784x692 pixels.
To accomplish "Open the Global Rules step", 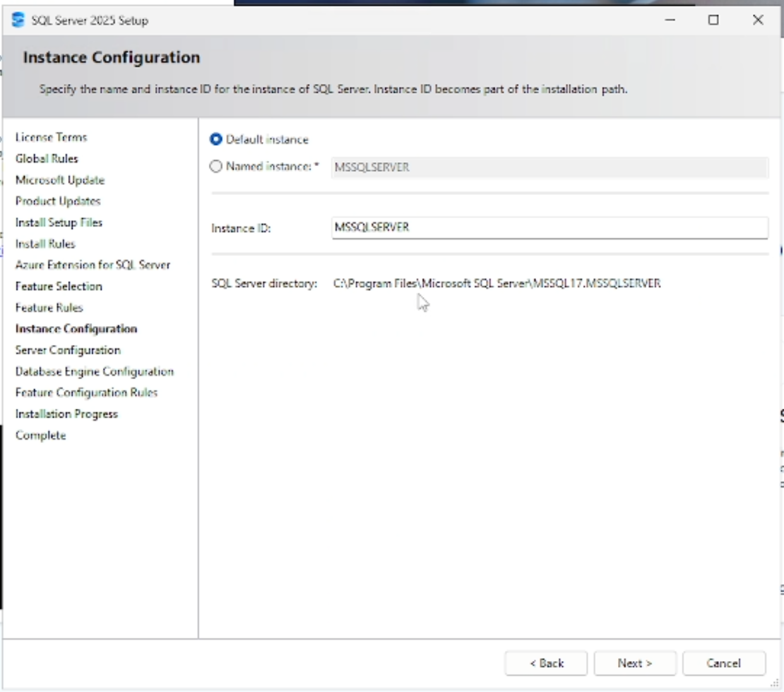I will click(47, 158).
